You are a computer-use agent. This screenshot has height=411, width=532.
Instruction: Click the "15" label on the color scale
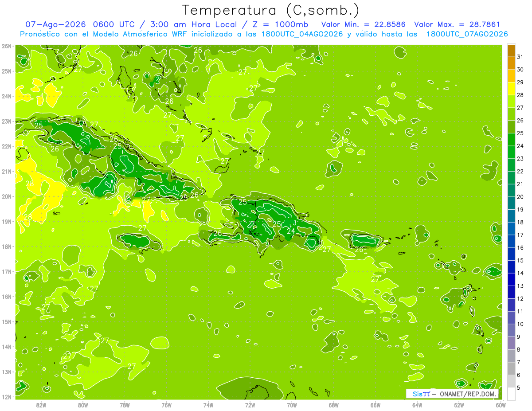point(520,260)
